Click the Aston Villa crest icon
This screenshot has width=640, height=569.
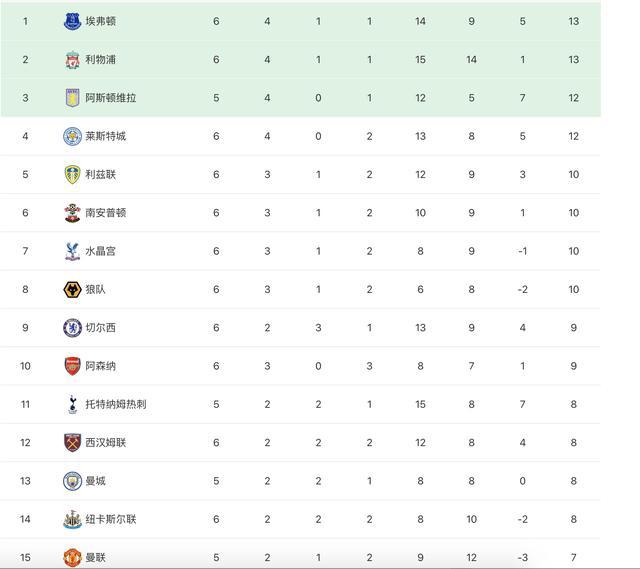pyautogui.click(x=73, y=98)
